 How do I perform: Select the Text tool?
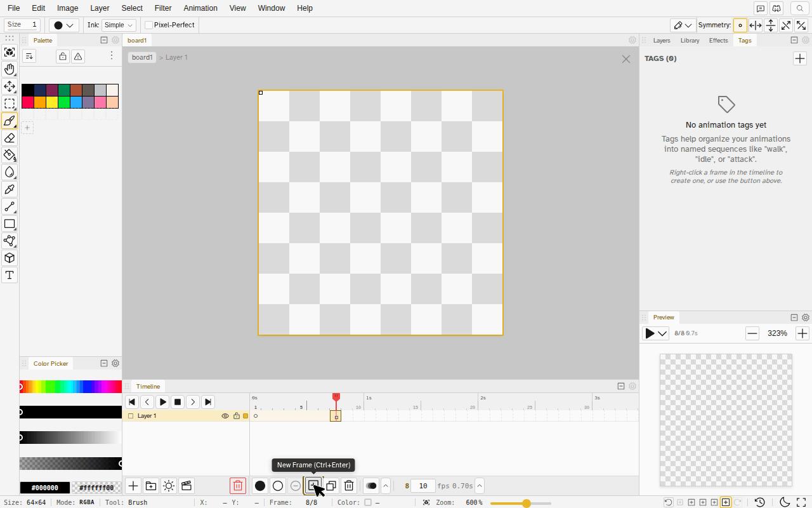point(10,275)
